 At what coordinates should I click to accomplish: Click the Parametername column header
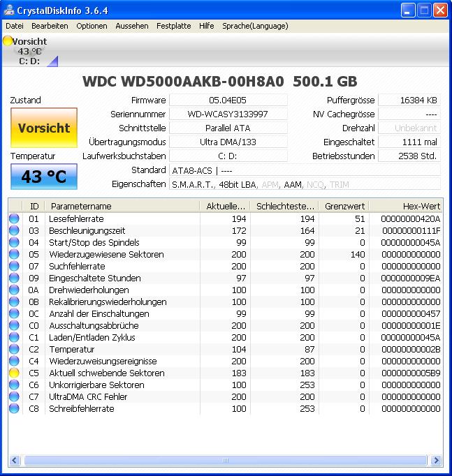click(x=122, y=206)
